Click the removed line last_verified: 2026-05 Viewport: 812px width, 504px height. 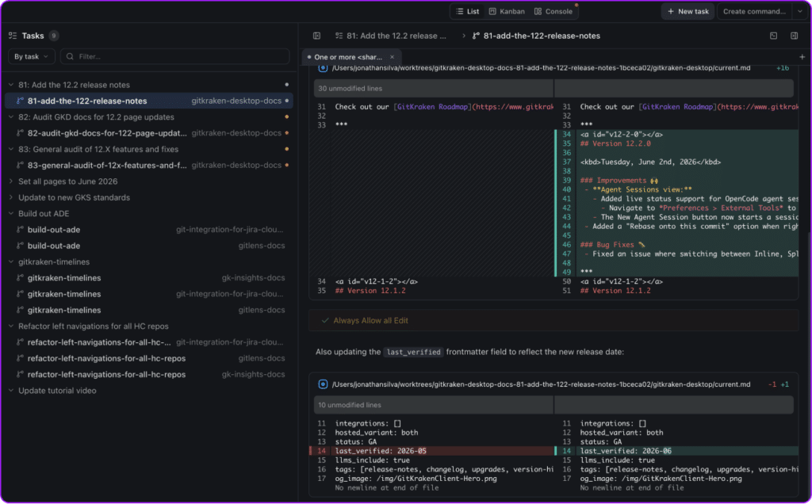[x=431, y=451]
